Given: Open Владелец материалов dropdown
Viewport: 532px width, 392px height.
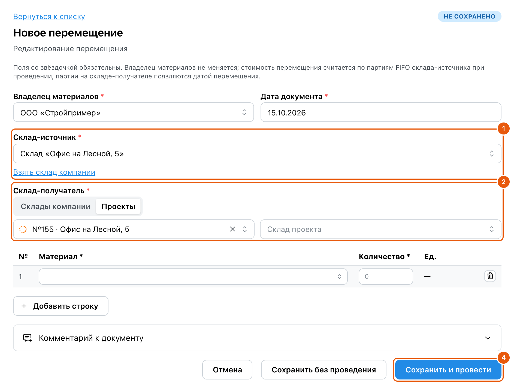Looking at the screenshot, I should pos(134,112).
